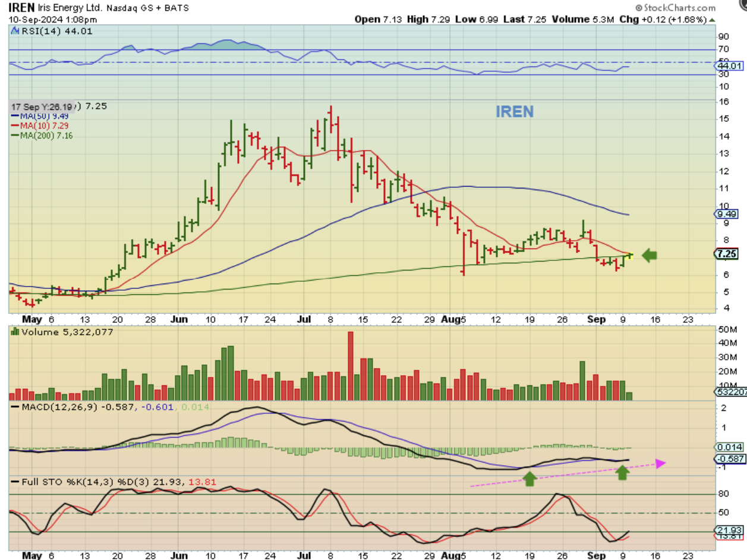
Task: Click the 'Jun' label on the bottom date axis
Action: pyautogui.click(x=180, y=555)
